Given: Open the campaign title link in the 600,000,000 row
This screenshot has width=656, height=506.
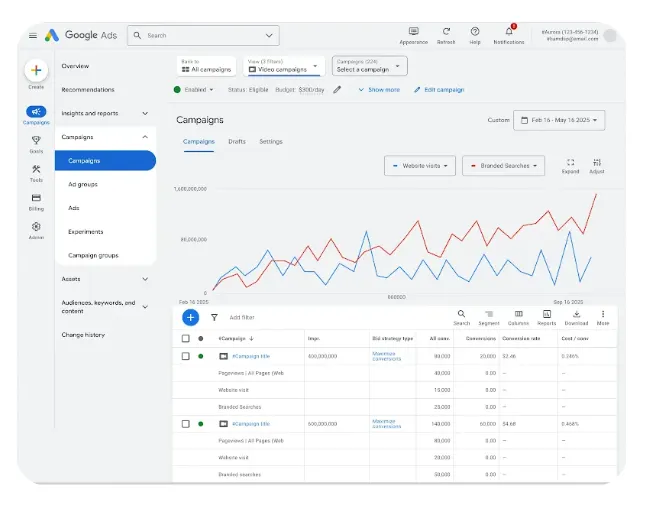Looking at the screenshot, I should (x=251, y=424).
